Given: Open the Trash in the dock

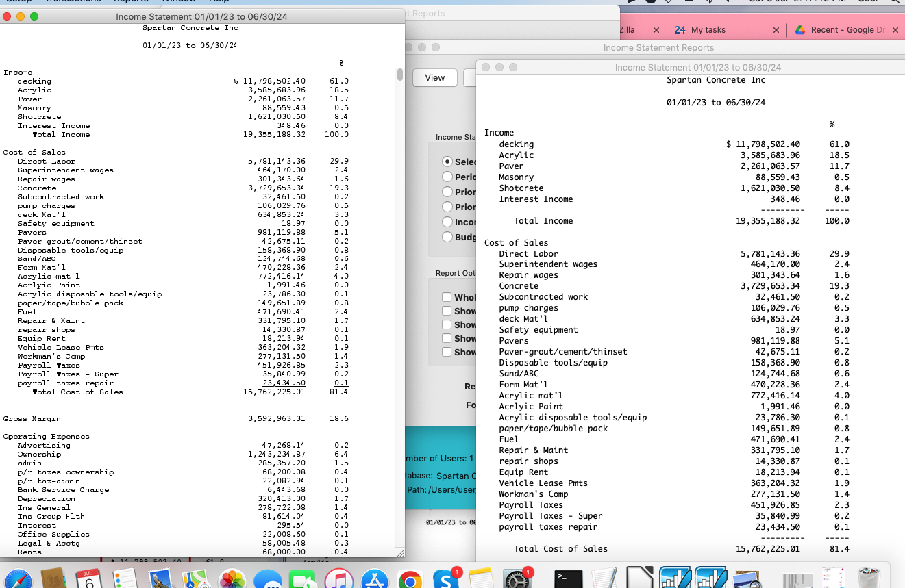Looking at the screenshot, I should click(x=869, y=579).
